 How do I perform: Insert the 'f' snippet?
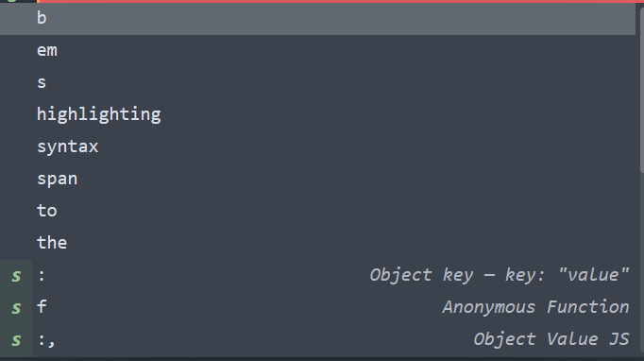(317, 308)
